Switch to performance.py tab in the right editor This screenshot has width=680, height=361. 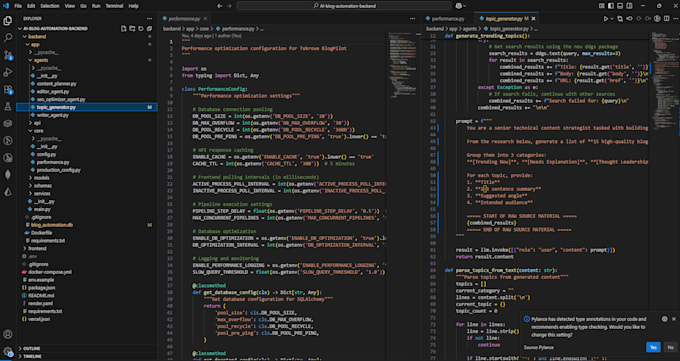coord(448,19)
